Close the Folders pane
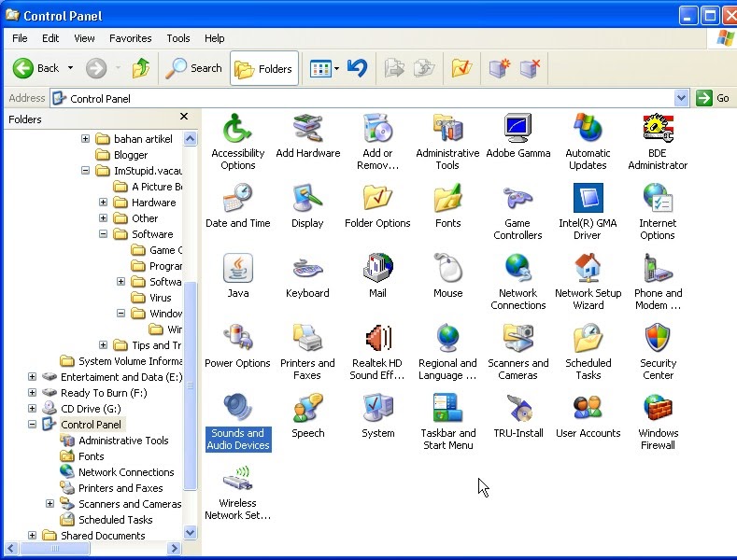This screenshot has height=560, width=737. click(x=184, y=116)
